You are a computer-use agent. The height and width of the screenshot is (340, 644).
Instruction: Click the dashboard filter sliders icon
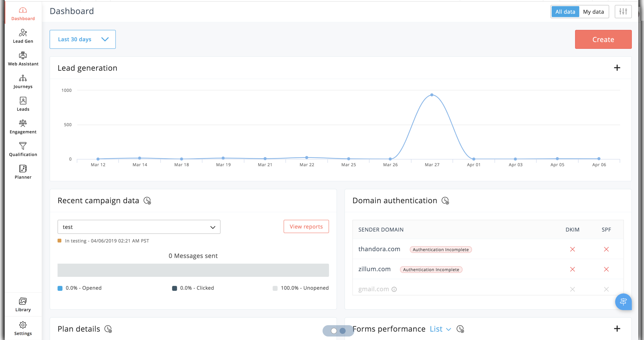point(623,12)
